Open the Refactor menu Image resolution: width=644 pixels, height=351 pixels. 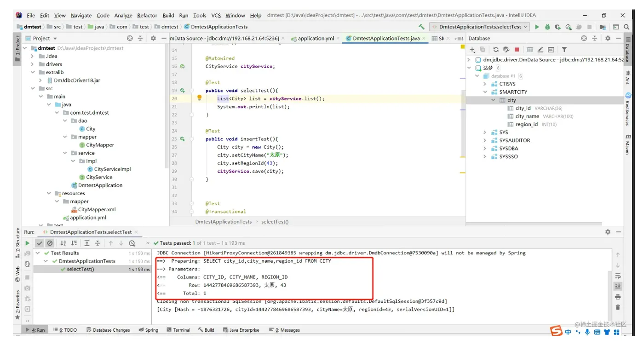coord(147,15)
